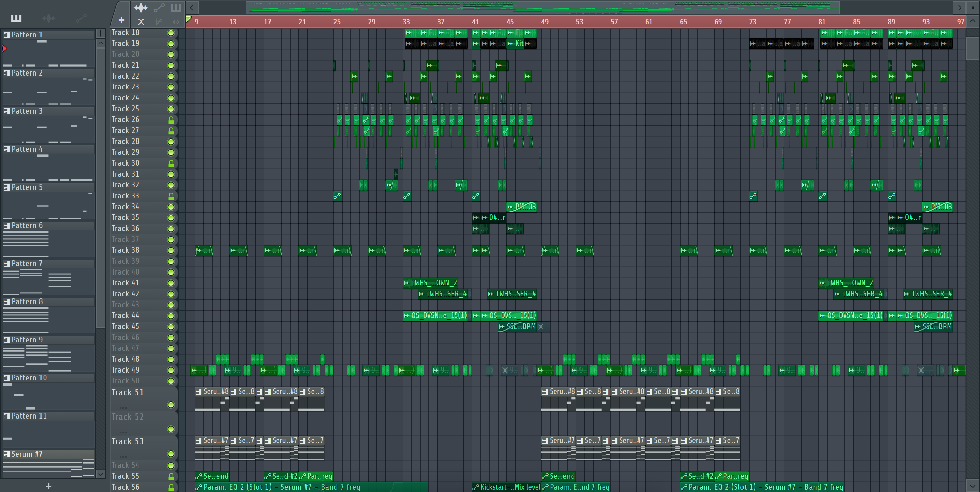
Task: Select the Serum #7 pattern in the picker
Action: tap(49, 454)
